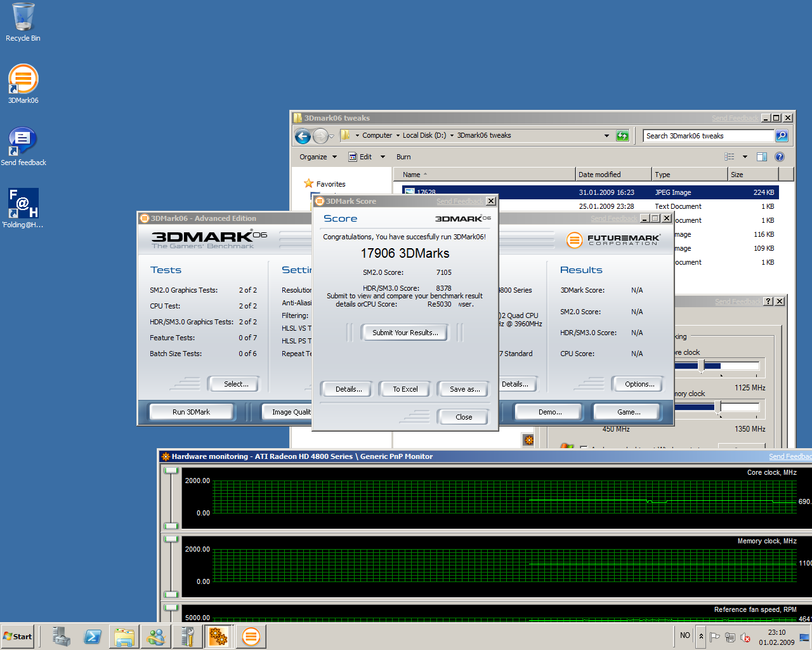The height and width of the screenshot is (650, 812).
Task: Close the 3DMark Score dialog with Close button
Action: pos(464,417)
